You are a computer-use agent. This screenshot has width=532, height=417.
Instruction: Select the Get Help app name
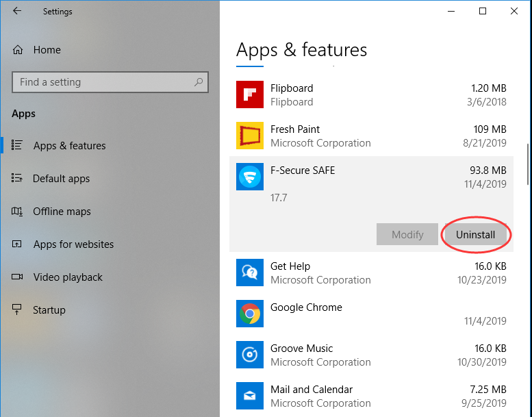[x=290, y=266]
